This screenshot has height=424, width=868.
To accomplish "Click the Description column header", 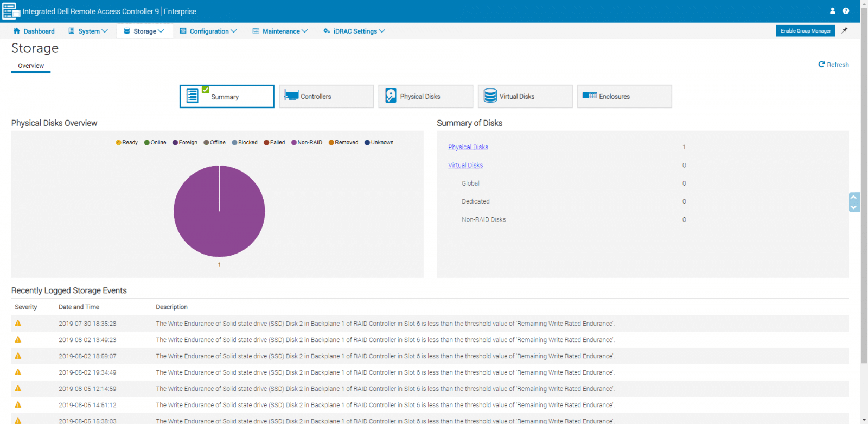I will pyautogui.click(x=171, y=307).
